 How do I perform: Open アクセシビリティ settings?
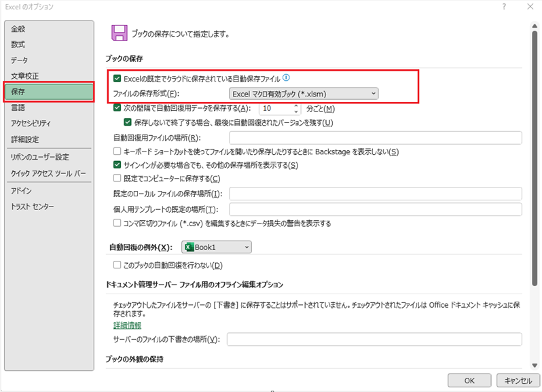tap(31, 123)
